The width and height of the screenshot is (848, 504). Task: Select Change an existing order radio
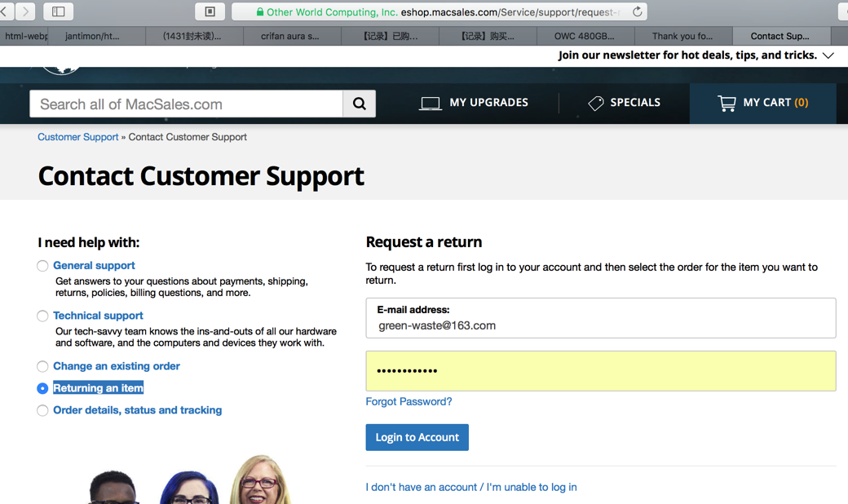pos(42,366)
